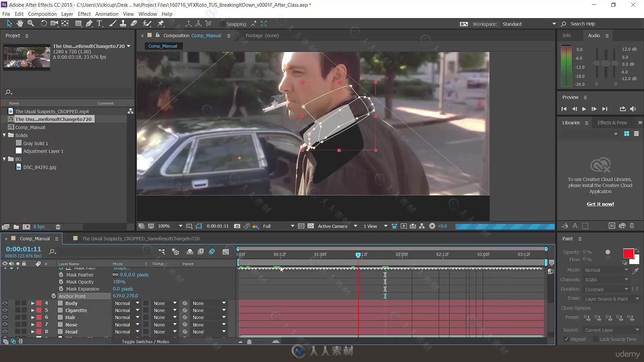This screenshot has height=362, width=644.
Task: Select the Brush tool
Action: 113,23
